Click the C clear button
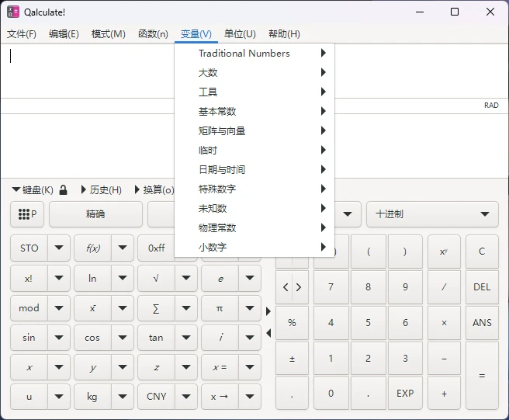This screenshot has width=509, height=420. coord(482,252)
